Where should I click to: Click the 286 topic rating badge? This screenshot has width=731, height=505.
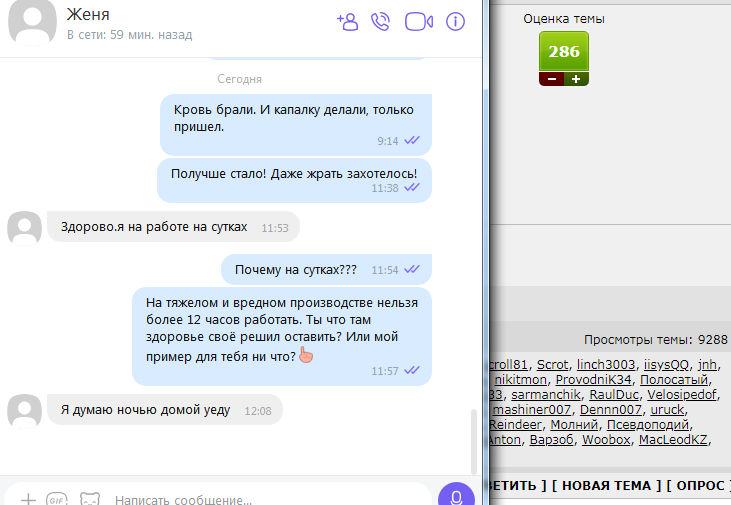564,52
